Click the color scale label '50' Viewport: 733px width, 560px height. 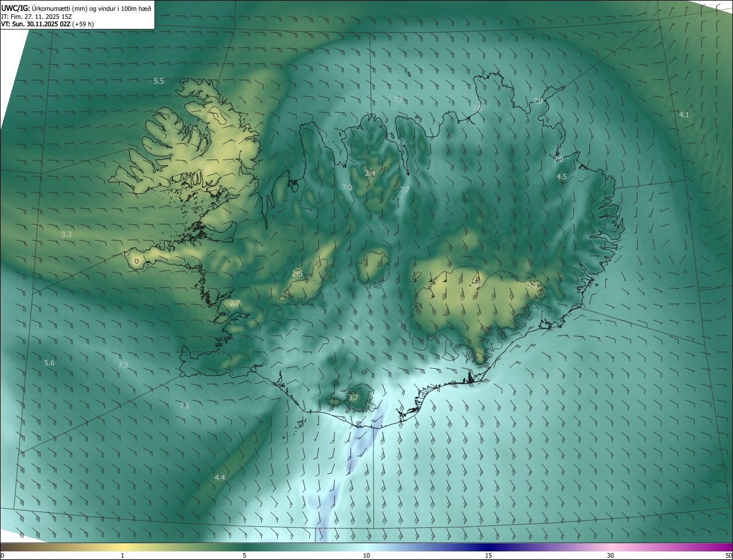coord(728,555)
